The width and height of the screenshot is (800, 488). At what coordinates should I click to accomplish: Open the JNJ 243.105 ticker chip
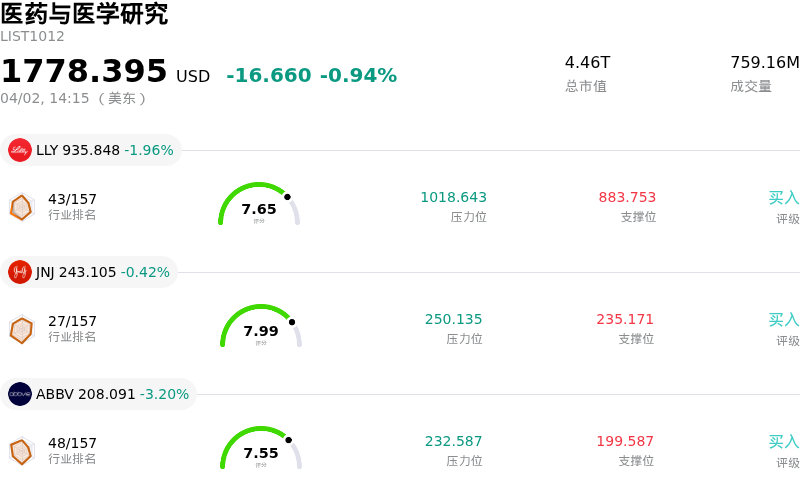point(90,272)
